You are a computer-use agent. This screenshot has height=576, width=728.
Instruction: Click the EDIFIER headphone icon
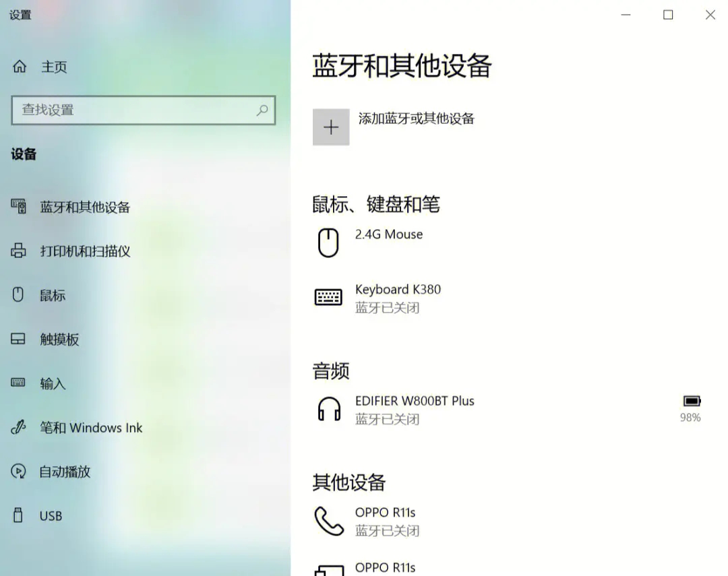pyautogui.click(x=328, y=409)
